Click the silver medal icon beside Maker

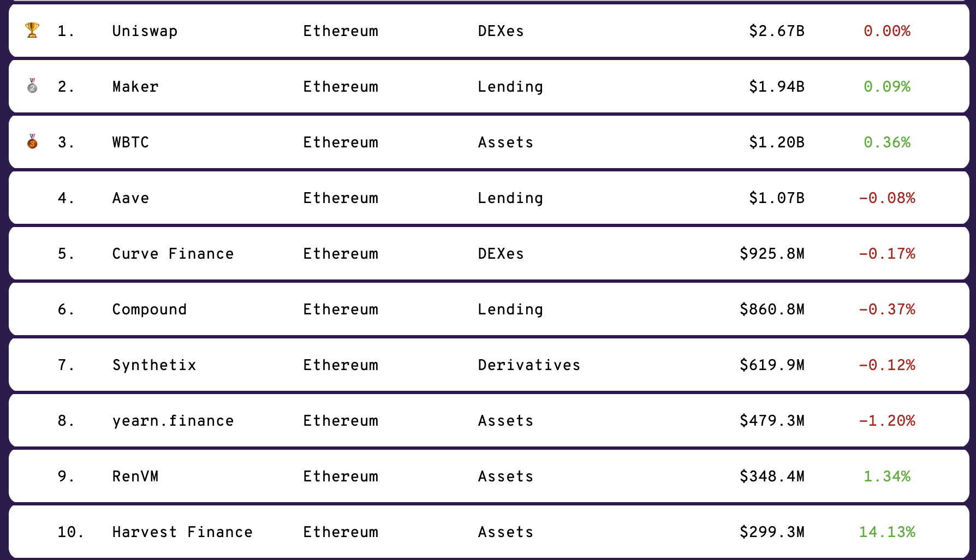point(32,86)
